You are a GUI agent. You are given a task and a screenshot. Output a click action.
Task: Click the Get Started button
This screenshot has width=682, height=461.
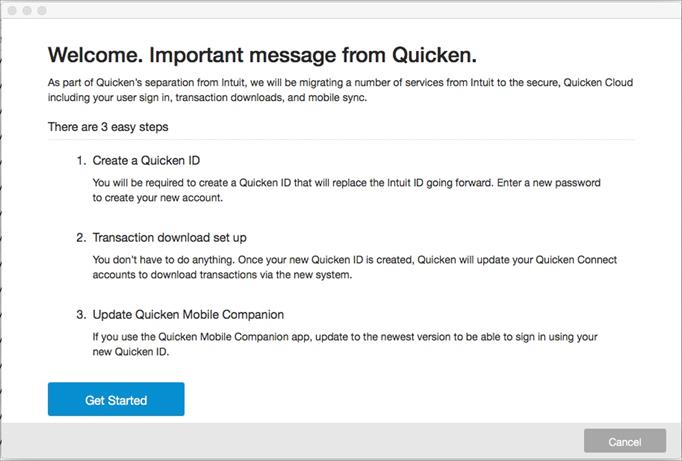pos(116,399)
